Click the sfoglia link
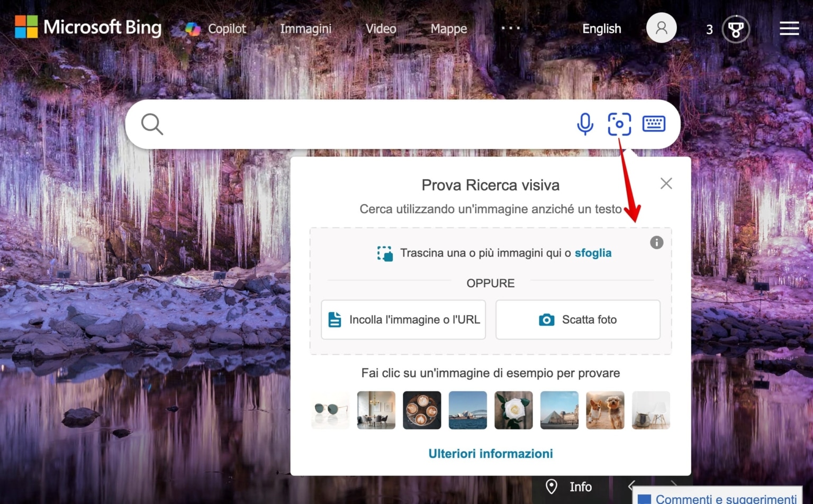This screenshot has height=504, width=813. [593, 253]
